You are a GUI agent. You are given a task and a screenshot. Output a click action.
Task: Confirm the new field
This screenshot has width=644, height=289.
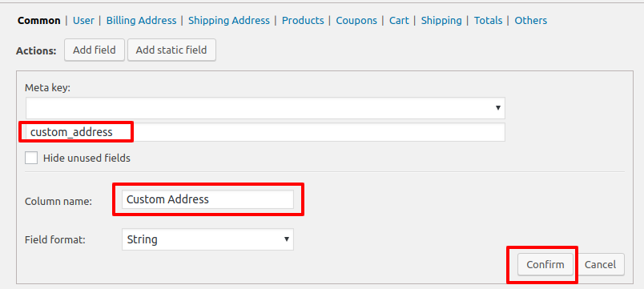tap(545, 265)
